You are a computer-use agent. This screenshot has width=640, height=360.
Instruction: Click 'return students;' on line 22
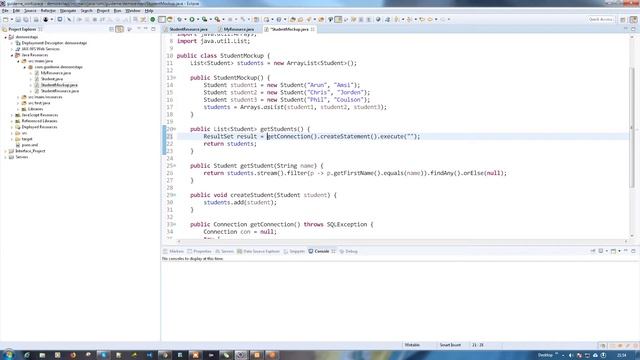tap(230, 144)
